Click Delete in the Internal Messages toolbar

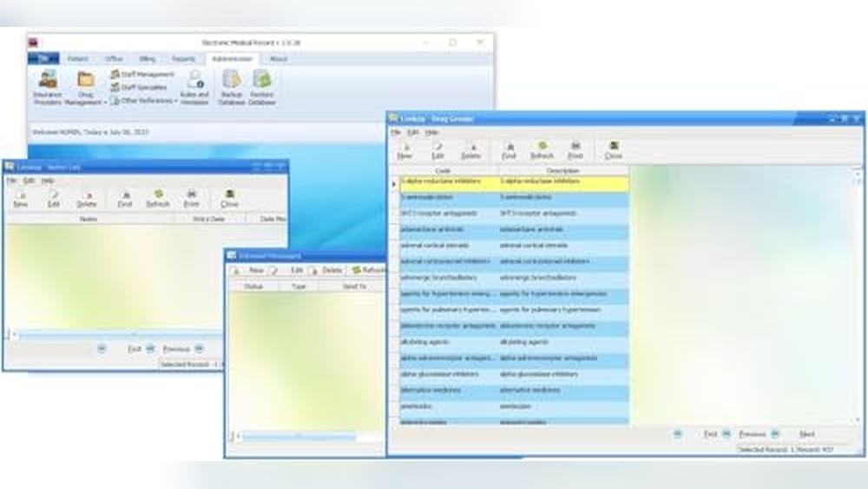click(326, 270)
